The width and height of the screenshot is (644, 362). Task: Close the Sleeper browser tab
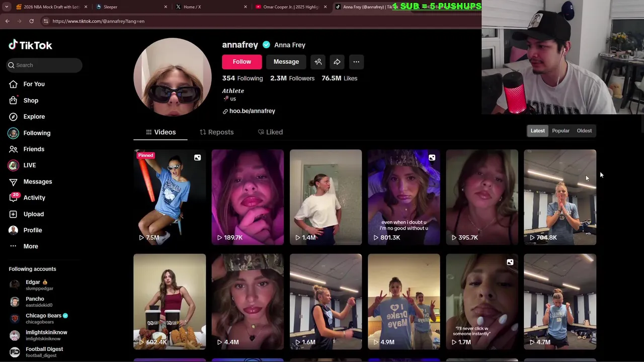click(x=166, y=7)
